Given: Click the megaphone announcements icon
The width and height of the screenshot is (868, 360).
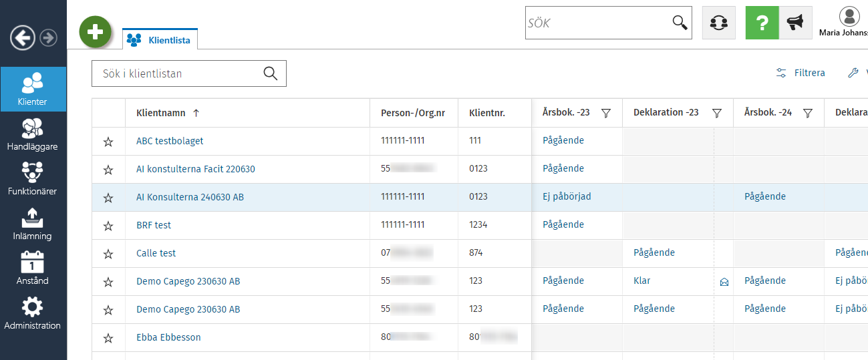Looking at the screenshot, I should (795, 23).
